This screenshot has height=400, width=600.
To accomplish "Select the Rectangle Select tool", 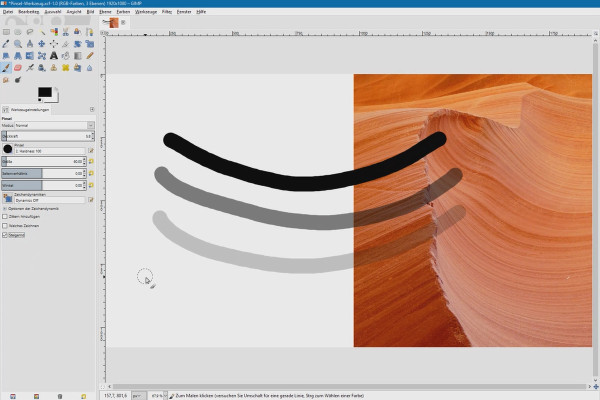I will coord(6,32).
